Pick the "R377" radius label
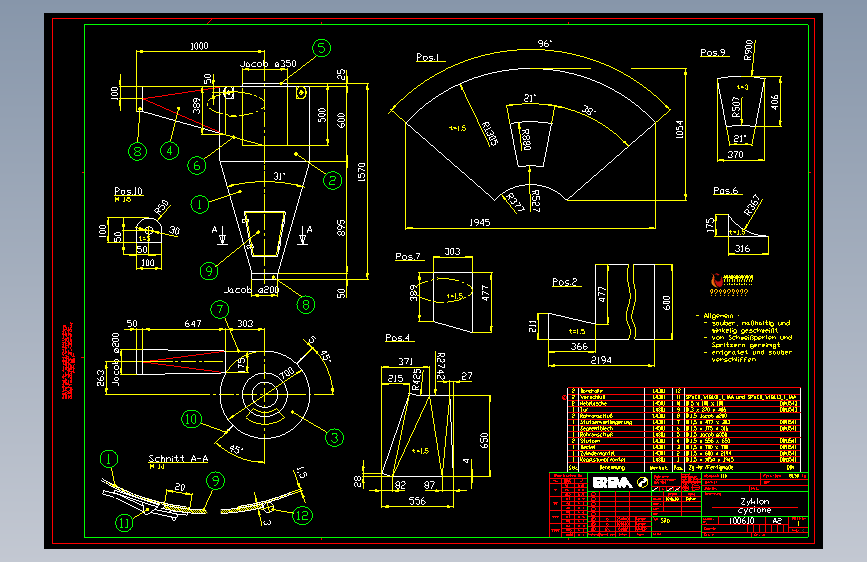Screen dimensions: 867x562 coord(515,202)
